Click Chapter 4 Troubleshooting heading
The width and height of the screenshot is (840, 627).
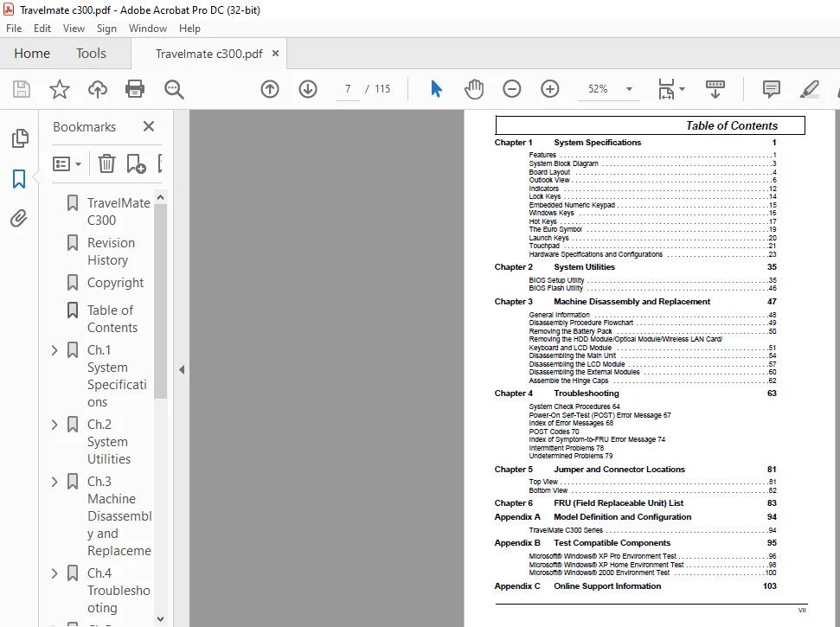(635, 393)
